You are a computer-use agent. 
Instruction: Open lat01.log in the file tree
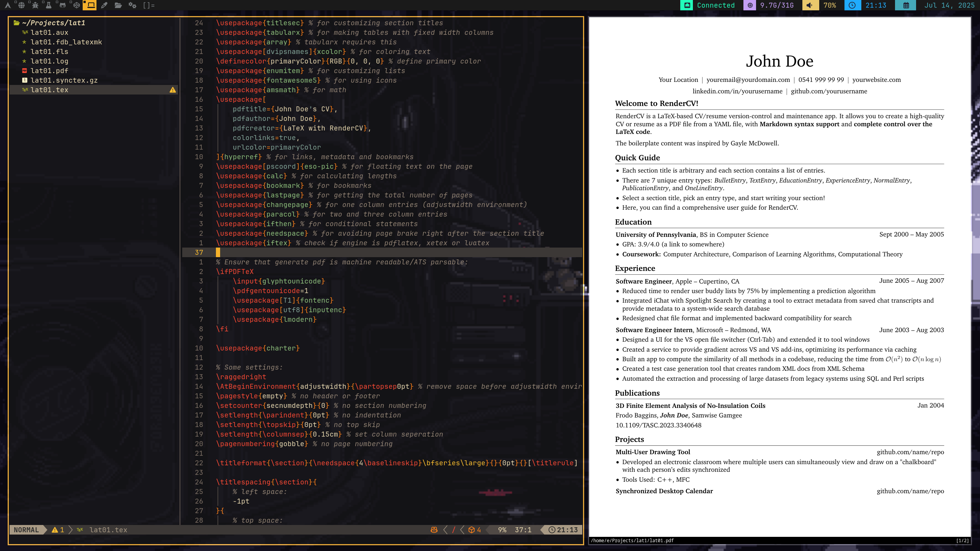[x=49, y=61]
